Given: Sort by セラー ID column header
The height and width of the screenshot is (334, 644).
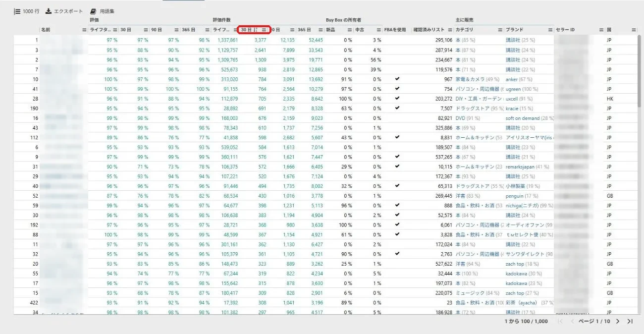Looking at the screenshot, I should [x=565, y=30].
